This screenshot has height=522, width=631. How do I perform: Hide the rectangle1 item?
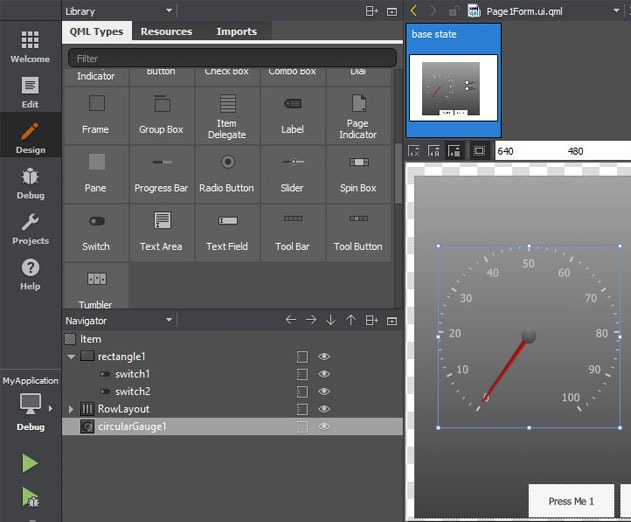(324, 357)
